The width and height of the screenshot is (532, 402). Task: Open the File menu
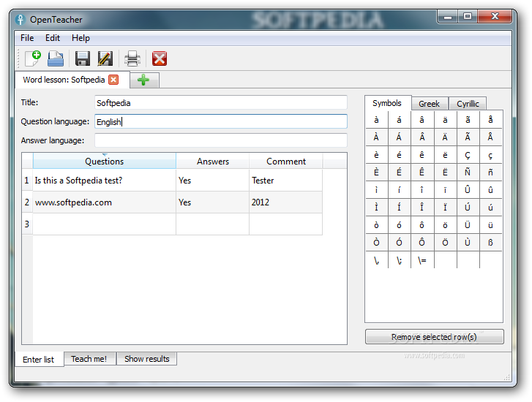pyautogui.click(x=27, y=38)
